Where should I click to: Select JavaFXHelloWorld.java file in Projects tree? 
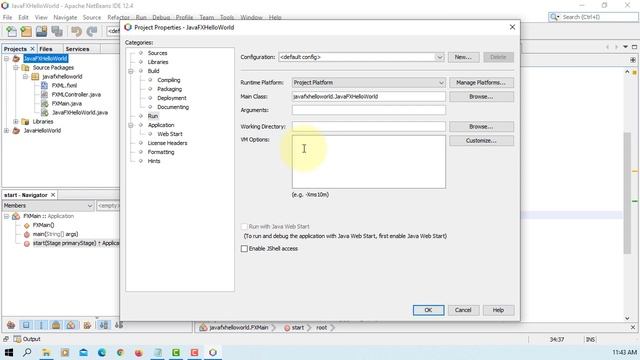tap(80, 112)
